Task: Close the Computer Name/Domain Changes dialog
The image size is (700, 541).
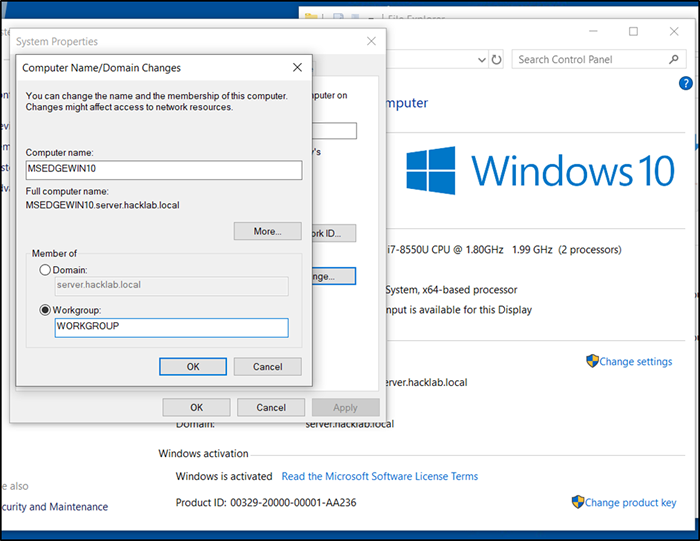Action: 297,67
